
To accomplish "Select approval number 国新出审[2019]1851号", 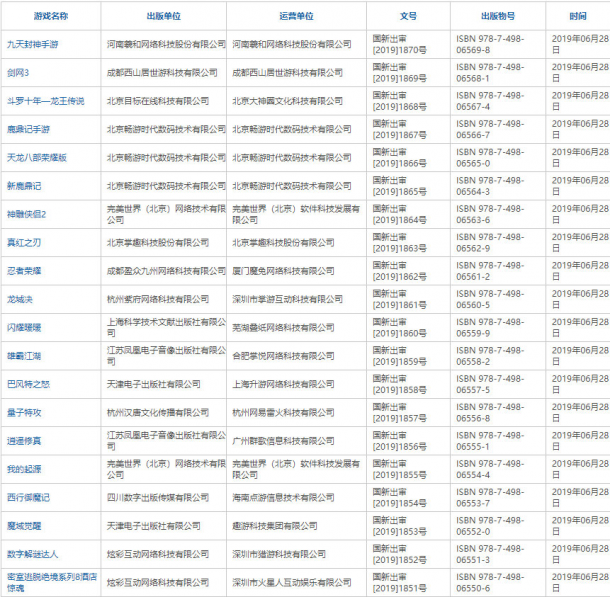I will tap(400, 582).
